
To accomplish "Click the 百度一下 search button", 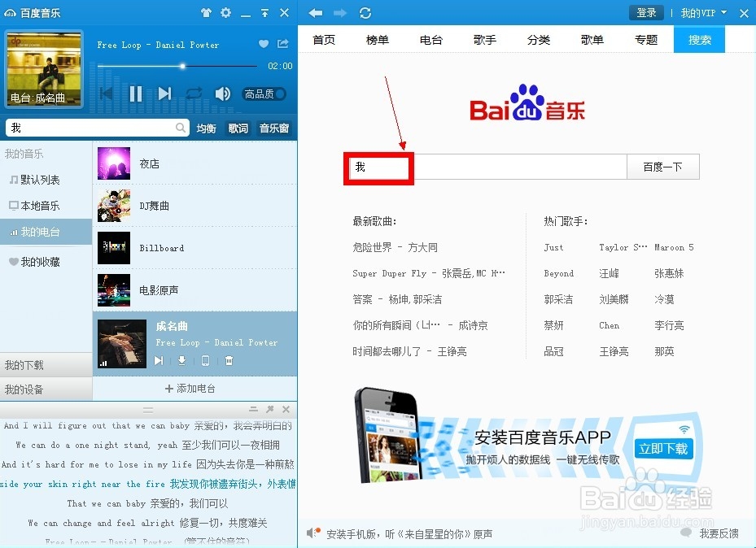I will [663, 167].
